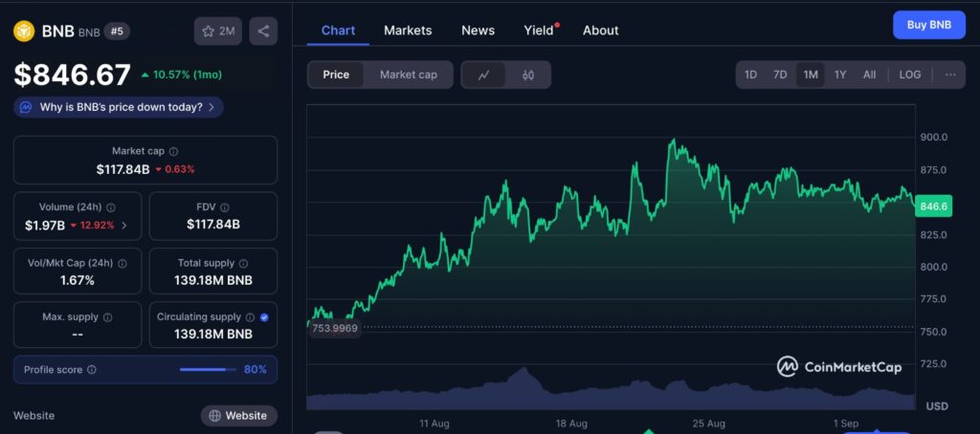Image resolution: width=980 pixels, height=434 pixels.
Task: Open 'Why is BNB's price down today?' chevron
Action: (x=212, y=107)
